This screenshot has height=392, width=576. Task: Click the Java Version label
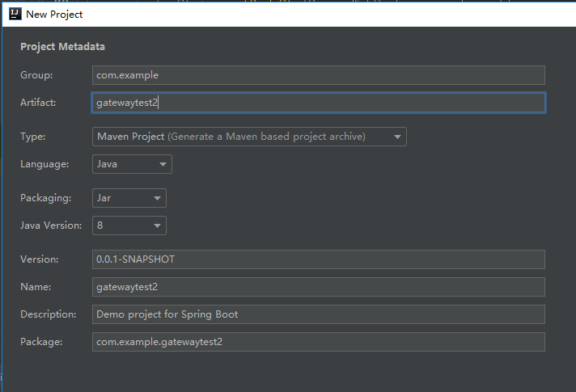51,226
